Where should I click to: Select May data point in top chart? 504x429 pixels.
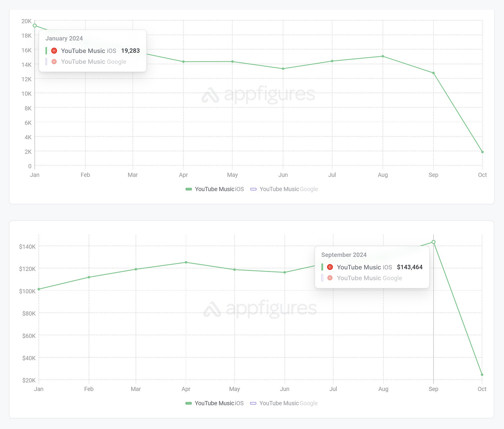[x=232, y=62]
